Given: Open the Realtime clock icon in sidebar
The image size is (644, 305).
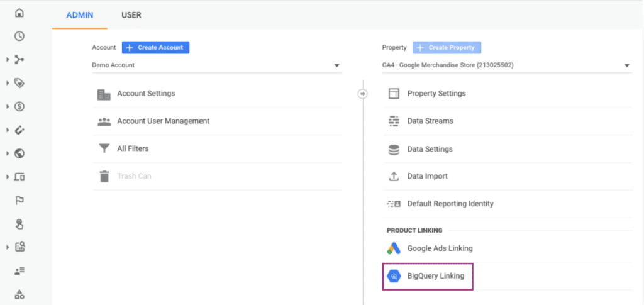Looking at the screenshot, I should tap(19, 36).
